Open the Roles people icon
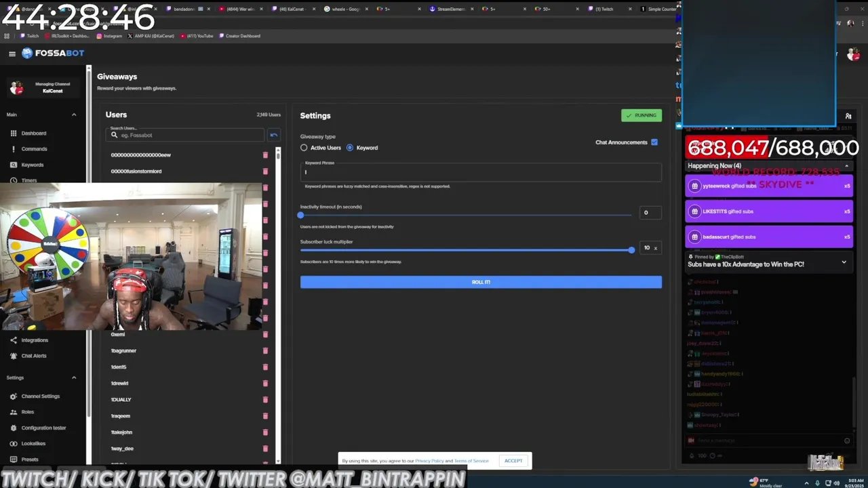The height and width of the screenshot is (488, 868). coord(14,412)
